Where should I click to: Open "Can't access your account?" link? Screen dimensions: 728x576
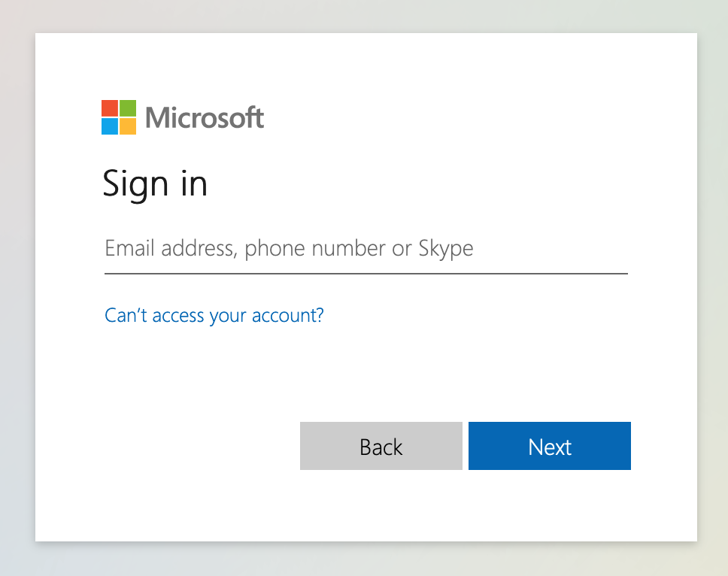pos(214,315)
